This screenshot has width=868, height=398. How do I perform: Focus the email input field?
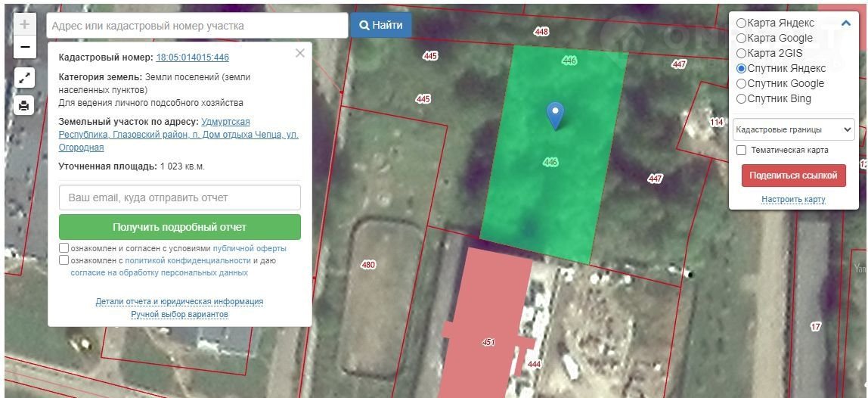pyautogui.click(x=180, y=197)
